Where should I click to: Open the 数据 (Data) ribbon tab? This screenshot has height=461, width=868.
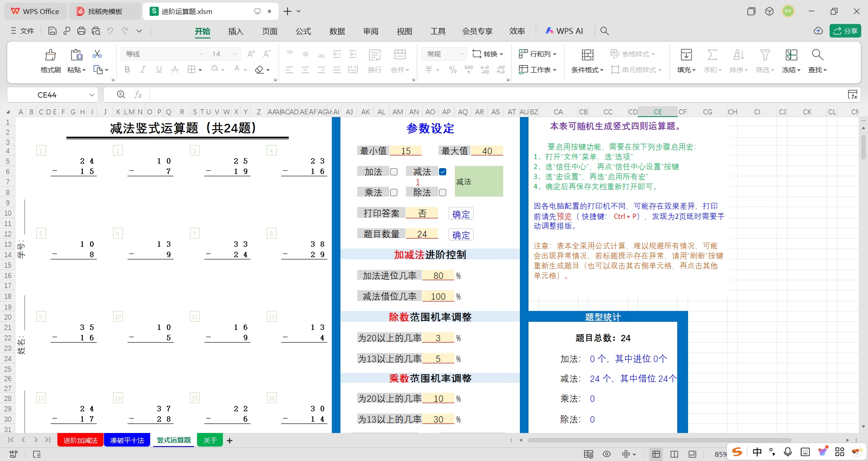tap(337, 31)
